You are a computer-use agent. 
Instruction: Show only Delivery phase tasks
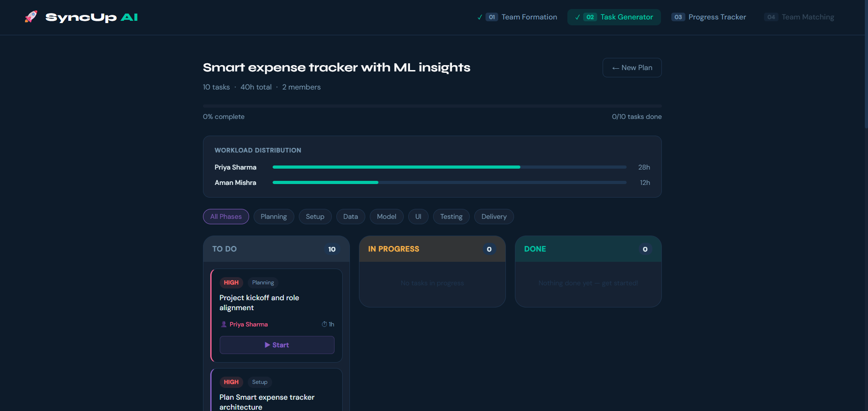click(x=494, y=217)
